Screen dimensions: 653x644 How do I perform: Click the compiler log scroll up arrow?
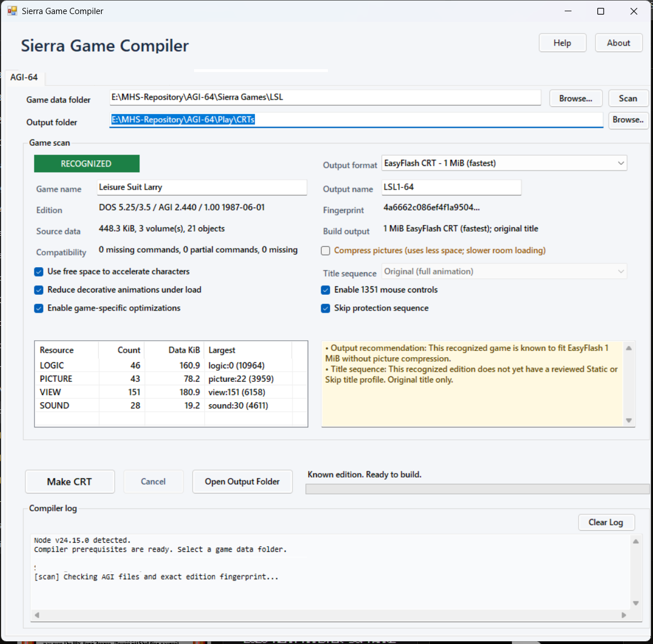click(x=636, y=542)
